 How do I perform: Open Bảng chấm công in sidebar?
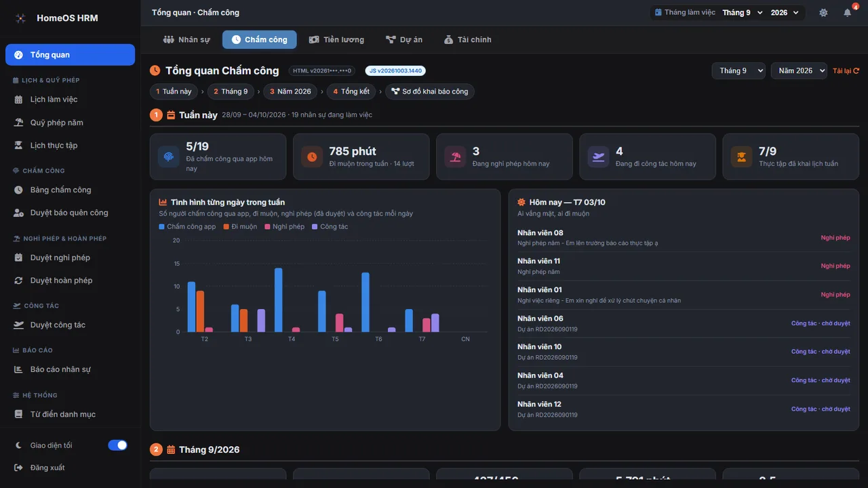(x=71, y=190)
